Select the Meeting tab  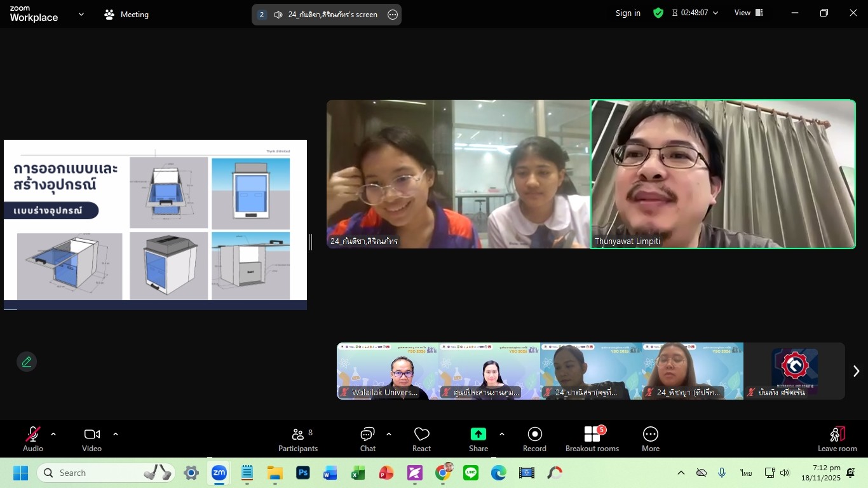point(126,14)
